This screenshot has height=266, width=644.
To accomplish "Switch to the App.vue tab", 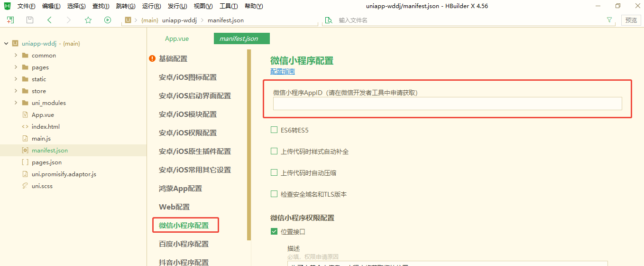I will click(x=177, y=38).
